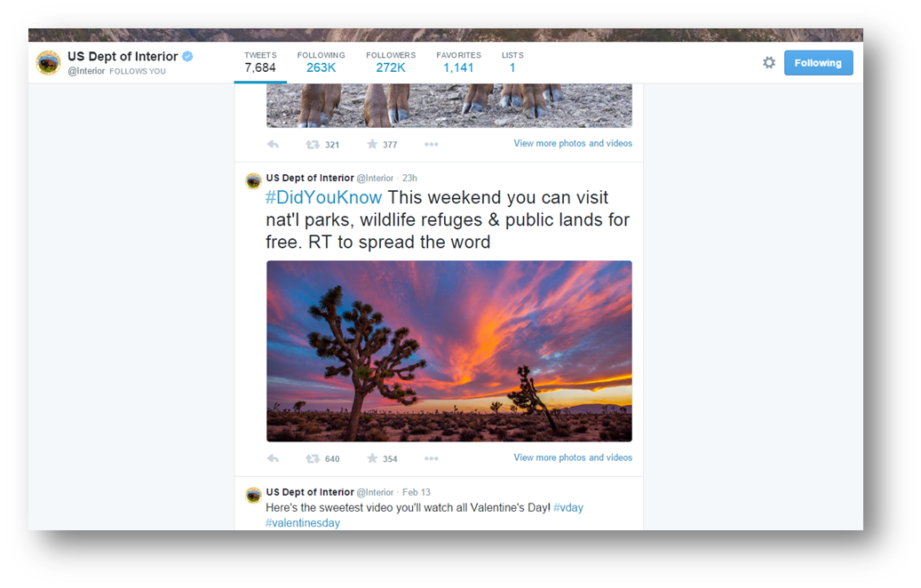Screen dimensions: 921x588
Task: Open the Lists 1 tab
Action: pos(512,62)
